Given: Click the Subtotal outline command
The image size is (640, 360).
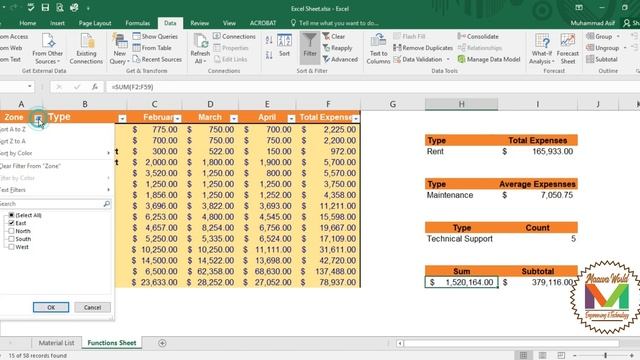Looking at the screenshot, I should point(602,59).
